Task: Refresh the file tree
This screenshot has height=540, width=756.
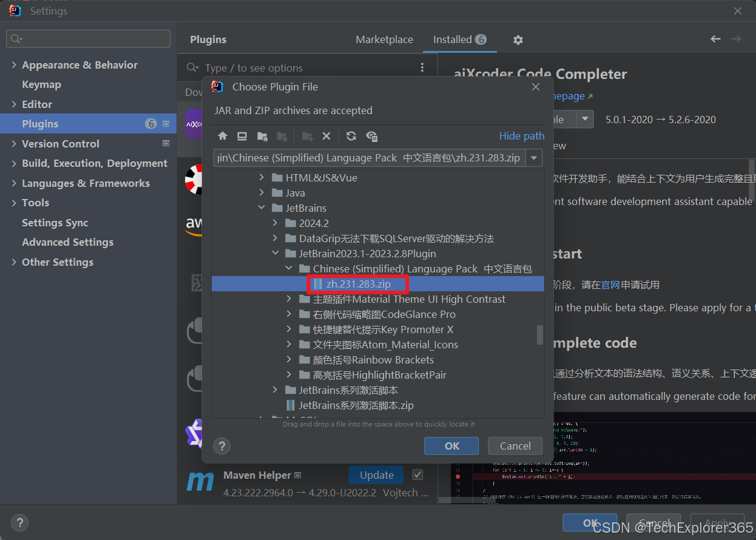Action: coord(351,136)
